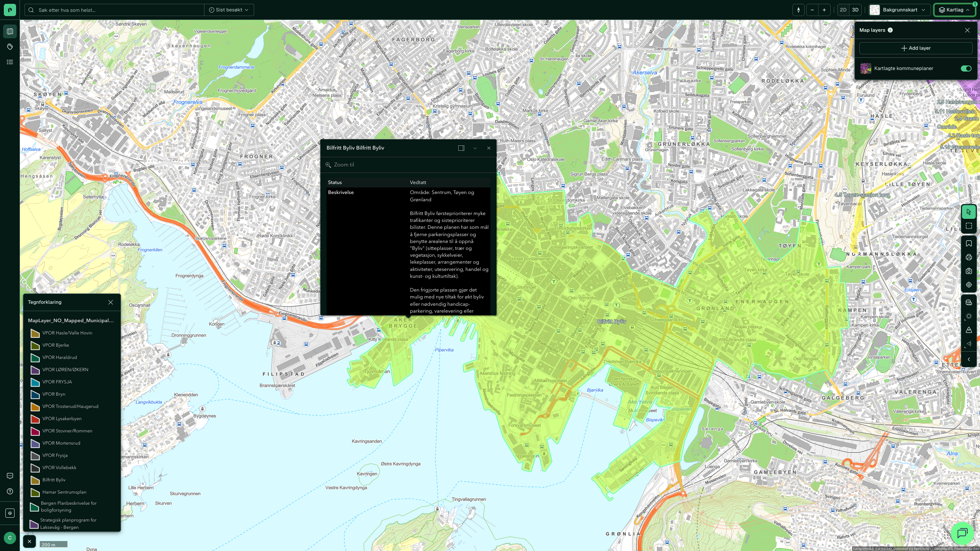This screenshot has height=551, width=980.
Task: Open the chat support bubble
Action: coord(962,533)
